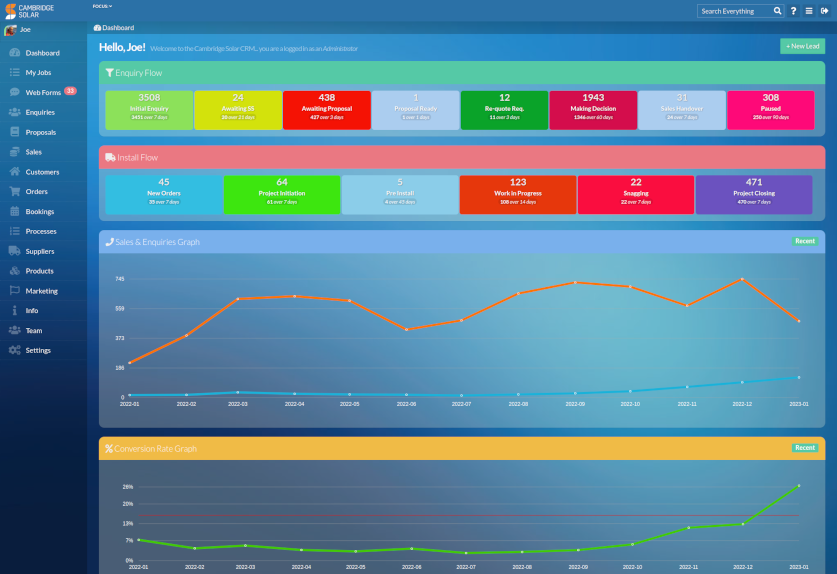The height and width of the screenshot is (574, 837).
Task: Click green conversion point at 2023-01
Action: coord(799,485)
